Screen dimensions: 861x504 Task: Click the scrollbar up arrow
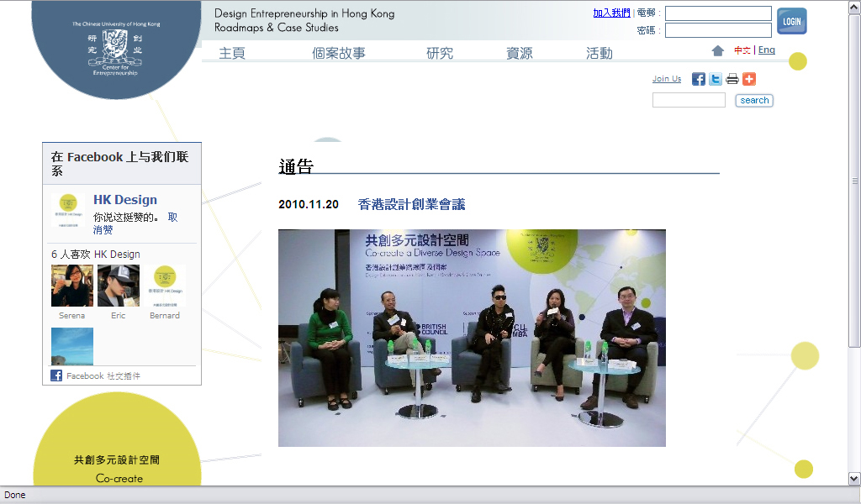[x=854, y=7]
